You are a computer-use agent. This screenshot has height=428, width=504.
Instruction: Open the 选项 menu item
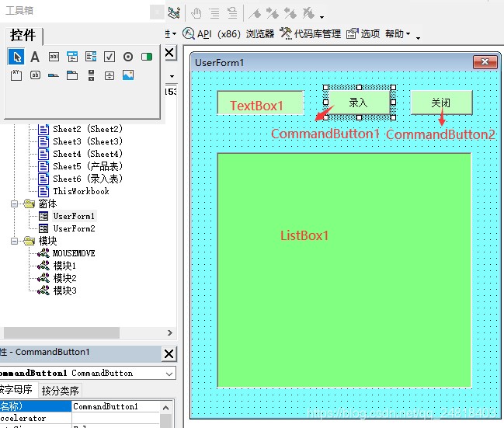click(x=363, y=33)
